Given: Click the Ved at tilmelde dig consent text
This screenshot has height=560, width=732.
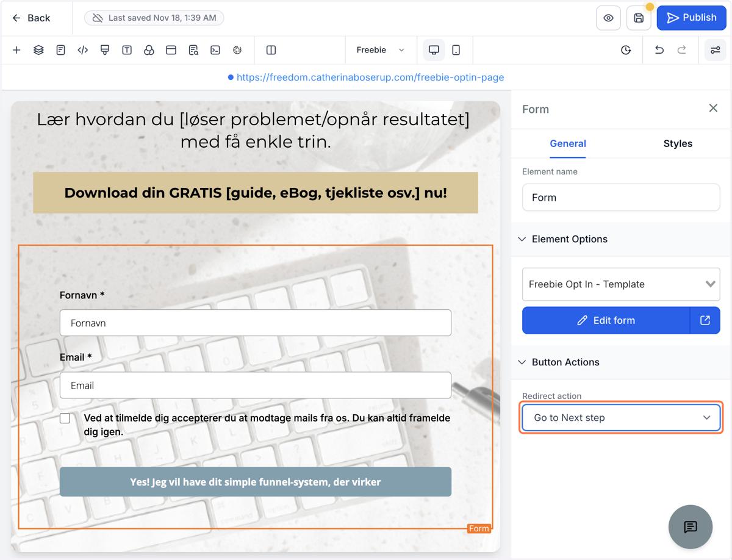Looking at the screenshot, I should point(267,425).
